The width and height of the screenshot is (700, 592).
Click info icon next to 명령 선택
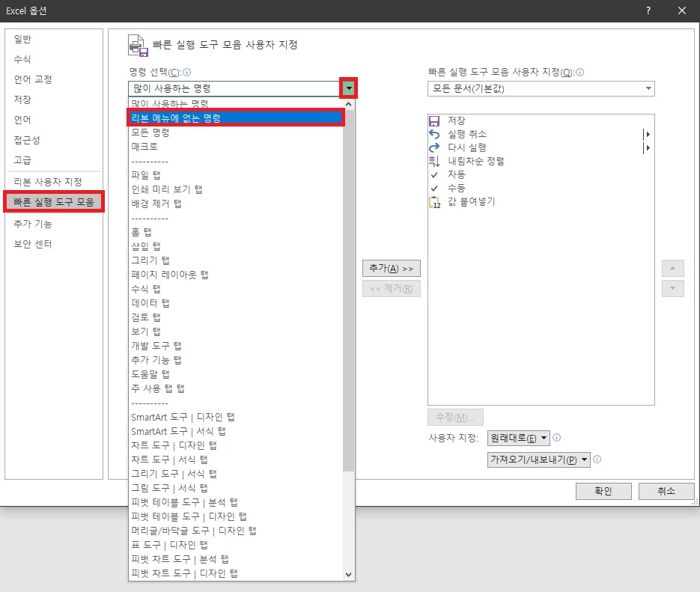point(187,73)
